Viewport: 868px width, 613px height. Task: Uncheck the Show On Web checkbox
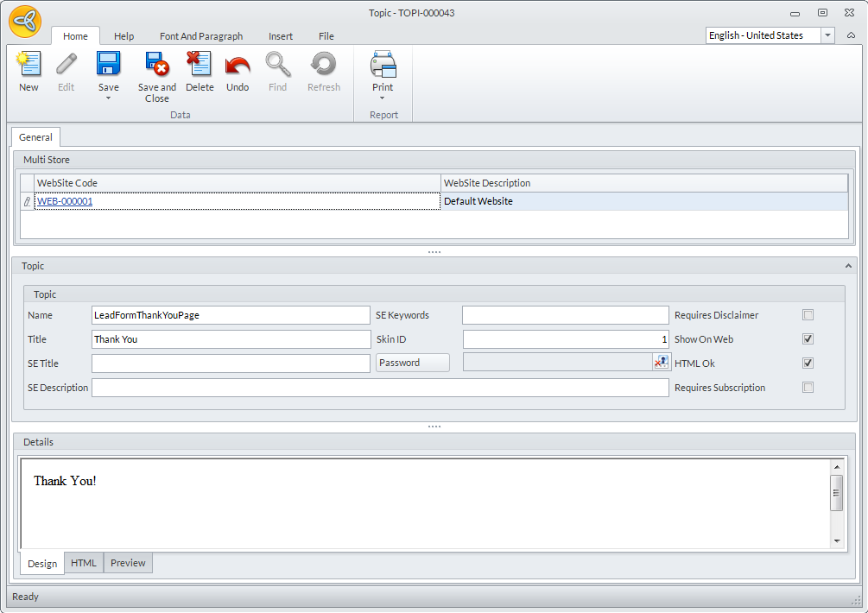(808, 339)
